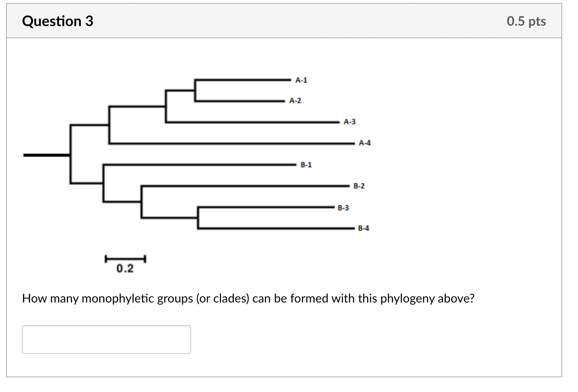Click the A-4 tip label
Viewport: 578px width, 392px height.
point(365,143)
